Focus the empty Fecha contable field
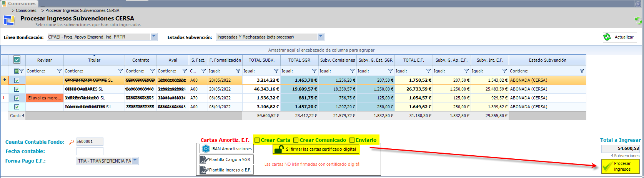The height and width of the screenshot is (178, 644). (x=90, y=151)
